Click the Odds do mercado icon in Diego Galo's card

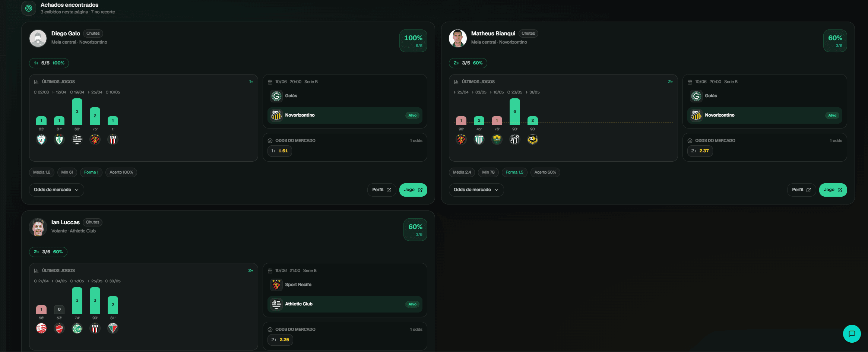pos(270,141)
